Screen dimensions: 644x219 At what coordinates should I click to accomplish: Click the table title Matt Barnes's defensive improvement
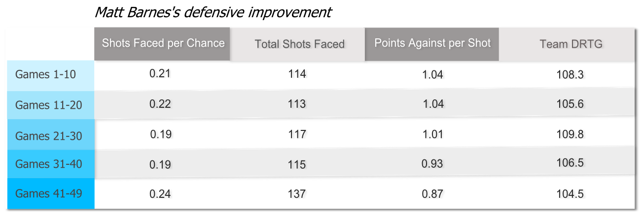213,12
